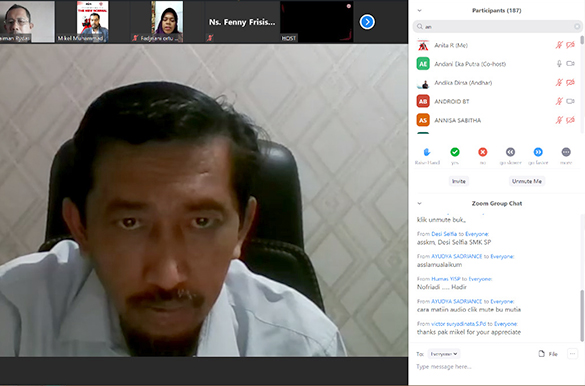
Task: Open chat options three-dots menu
Action: 572,354
